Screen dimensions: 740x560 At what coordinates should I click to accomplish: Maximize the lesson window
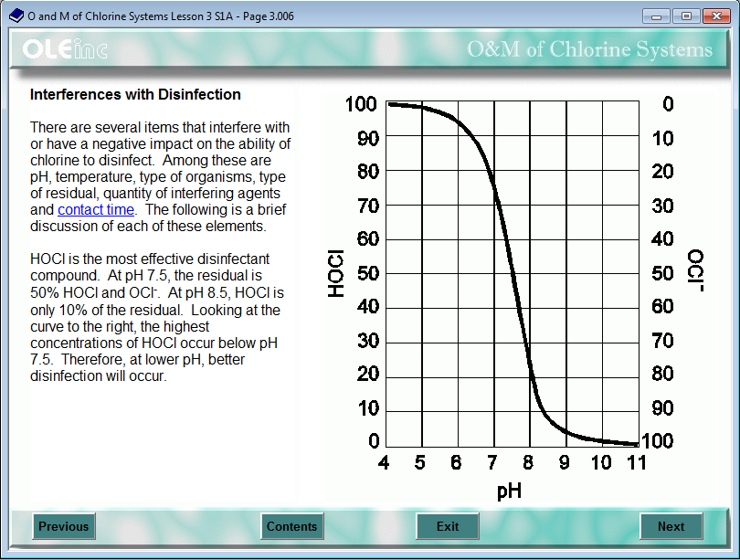tap(685, 16)
